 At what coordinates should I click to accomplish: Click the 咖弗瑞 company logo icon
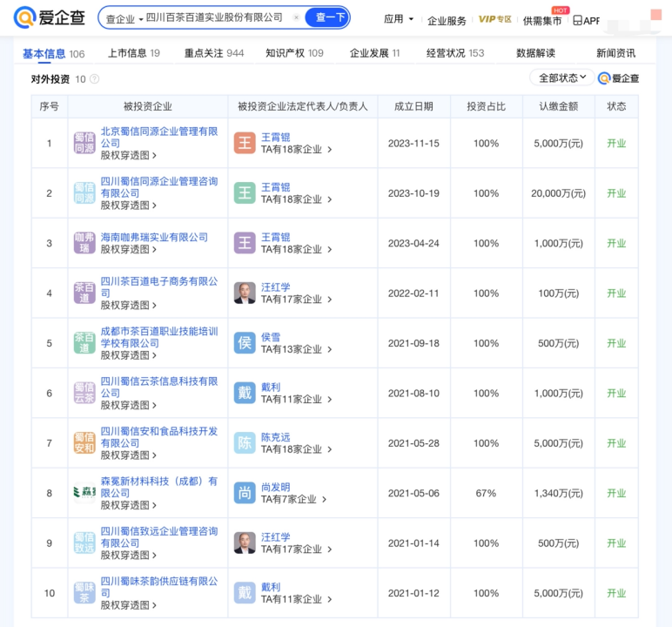(x=84, y=243)
